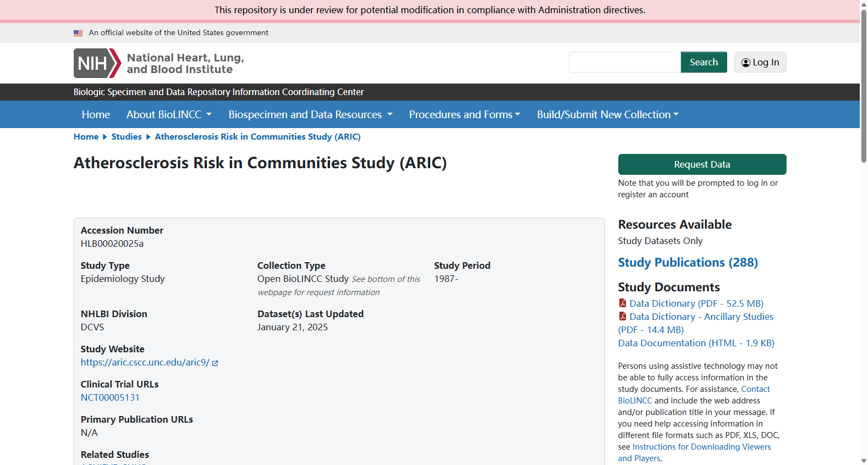The width and height of the screenshot is (868, 465).
Task: Click the 'January 21, 2025' date text
Action: [x=293, y=327]
